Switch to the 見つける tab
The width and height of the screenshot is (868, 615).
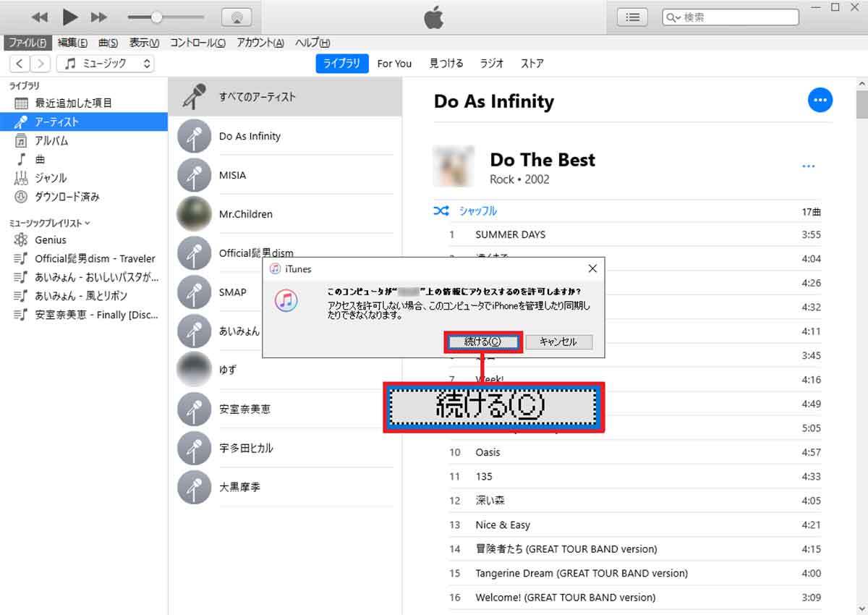click(446, 64)
